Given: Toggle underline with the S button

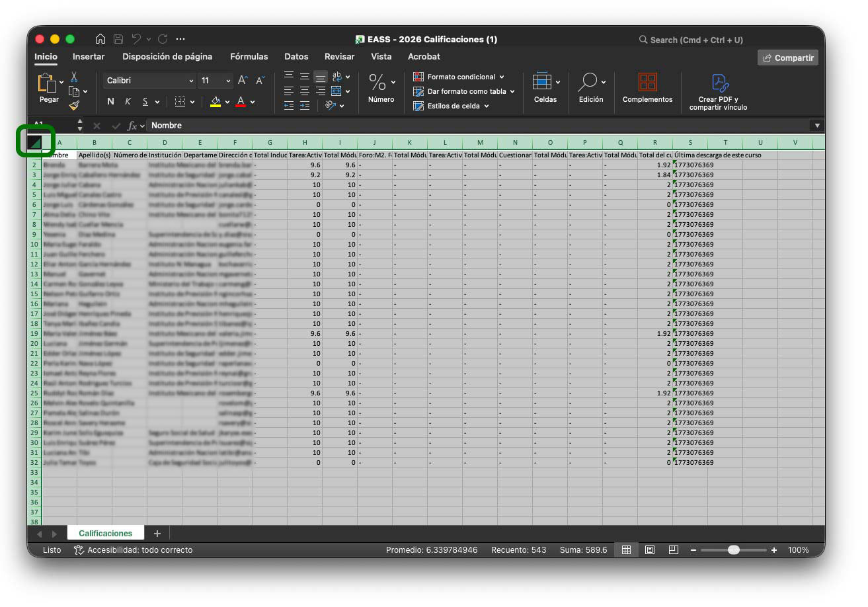Looking at the screenshot, I should tap(145, 101).
